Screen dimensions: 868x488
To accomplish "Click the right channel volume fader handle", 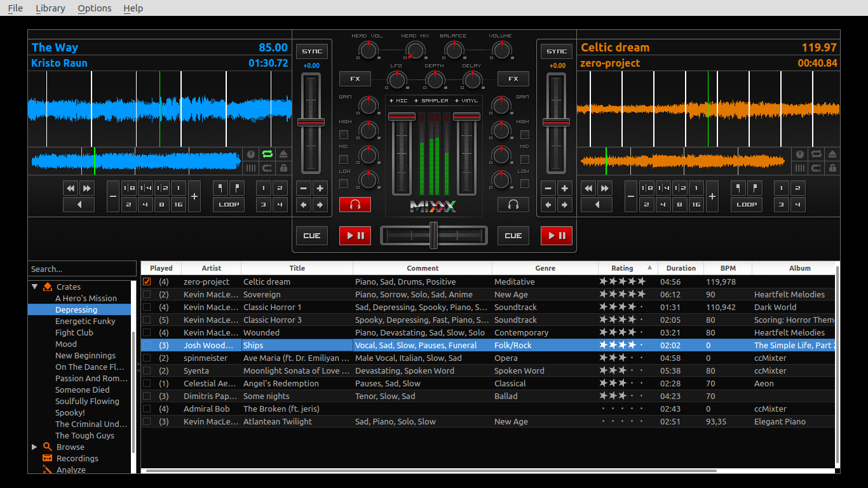I will 466,116.
